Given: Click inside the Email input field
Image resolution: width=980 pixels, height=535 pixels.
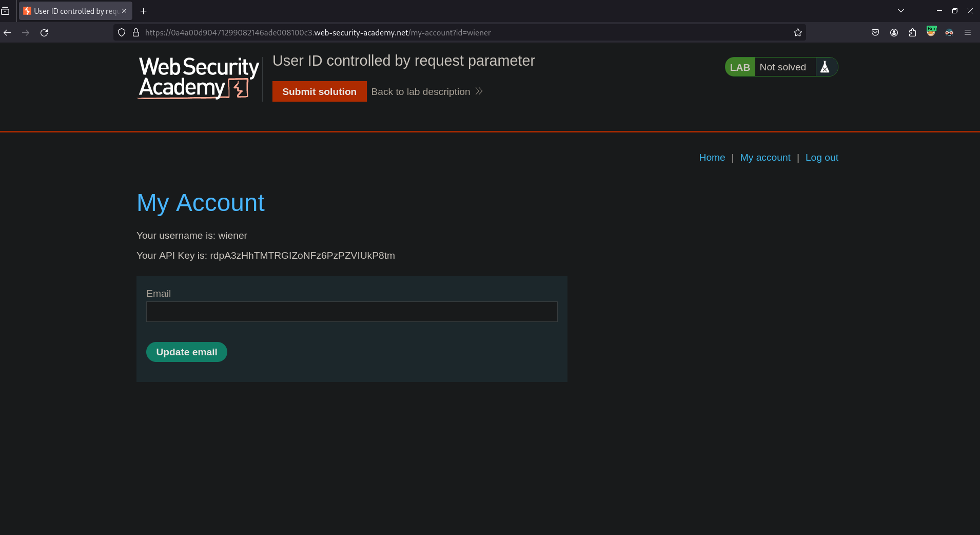Looking at the screenshot, I should pyautogui.click(x=351, y=312).
